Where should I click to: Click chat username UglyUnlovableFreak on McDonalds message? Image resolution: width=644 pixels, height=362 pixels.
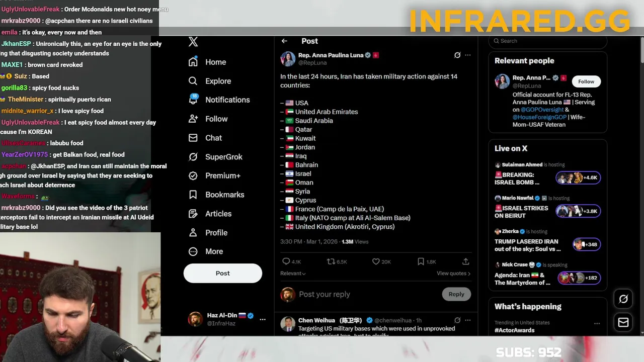pyautogui.click(x=30, y=9)
